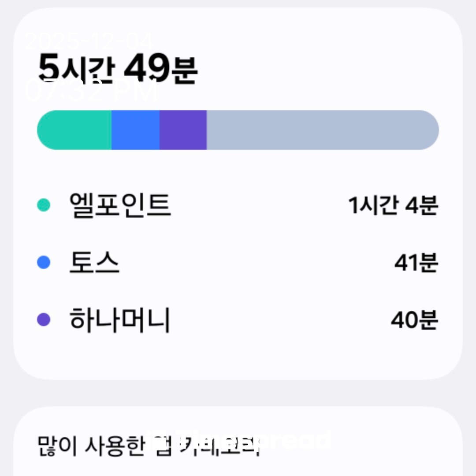The width and height of the screenshot is (476, 476).
Task: Click the 1시간 4분 duration value
Action: [393, 205]
